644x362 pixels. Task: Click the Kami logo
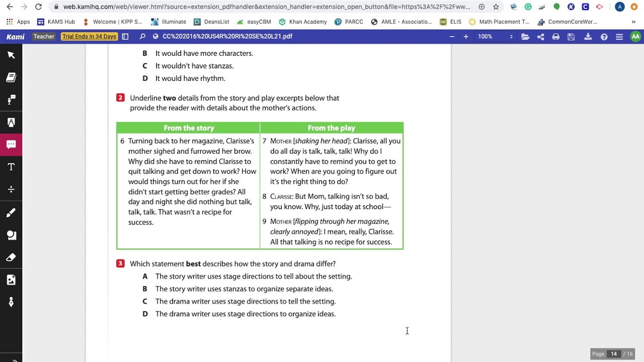(16, 37)
